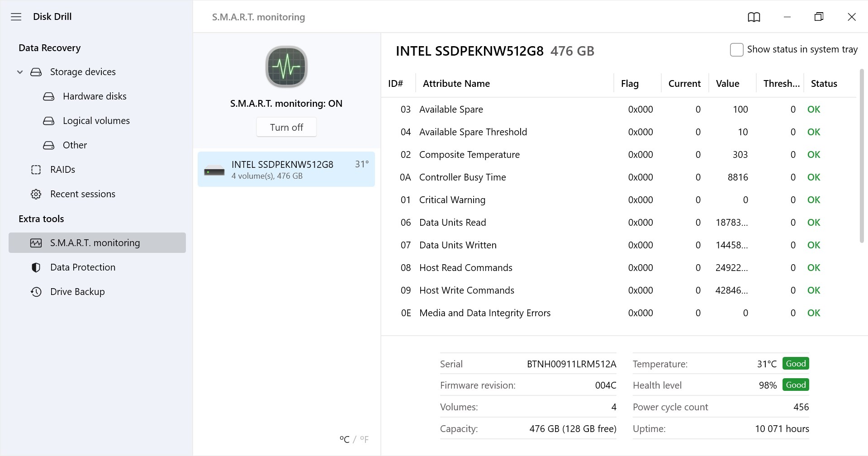Select the INTEL SSDPEKNW512G8 disk entry
The width and height of the screenshot is (868, 456).
[x=286, y=169]
